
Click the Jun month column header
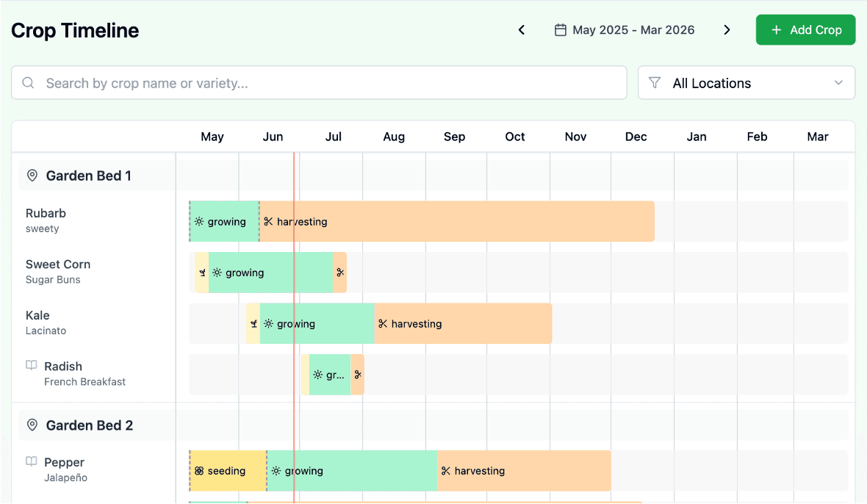273,137
